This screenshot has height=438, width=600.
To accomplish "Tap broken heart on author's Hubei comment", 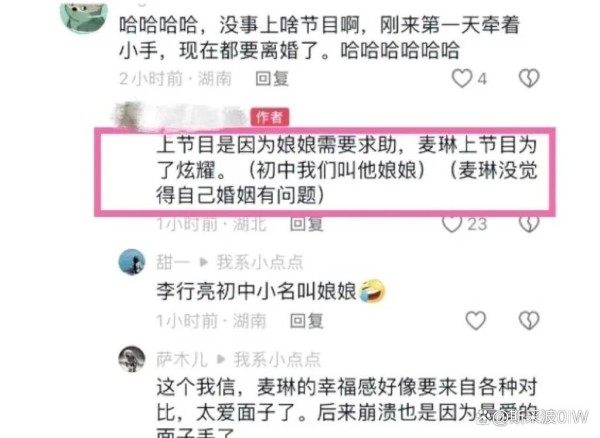I will (529, 225).
